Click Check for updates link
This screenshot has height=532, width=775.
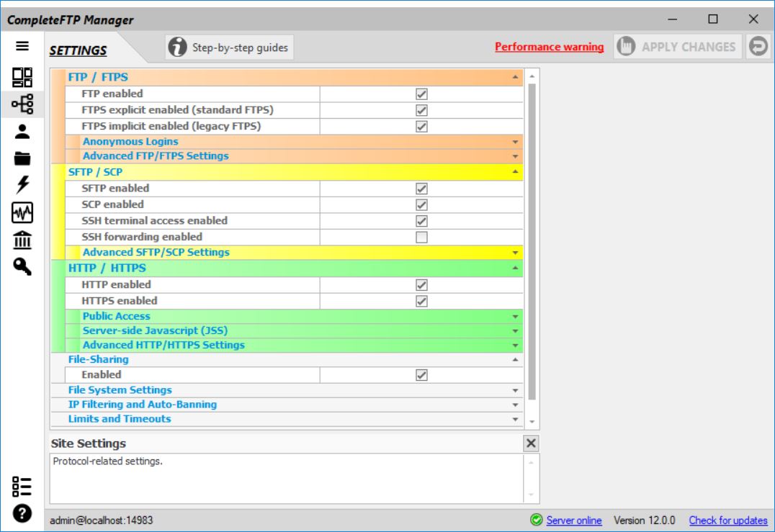click(x=728, y=520)
